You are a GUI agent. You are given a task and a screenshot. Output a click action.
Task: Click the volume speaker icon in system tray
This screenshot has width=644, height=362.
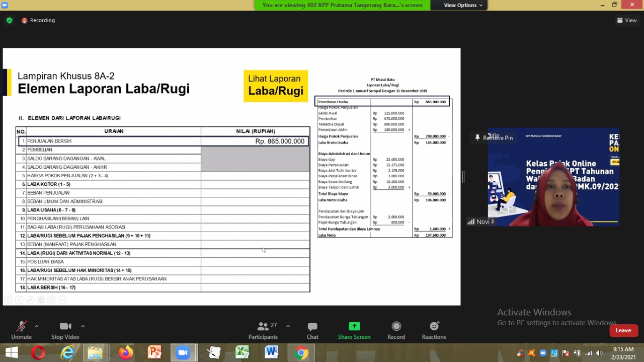click(599, 353)
